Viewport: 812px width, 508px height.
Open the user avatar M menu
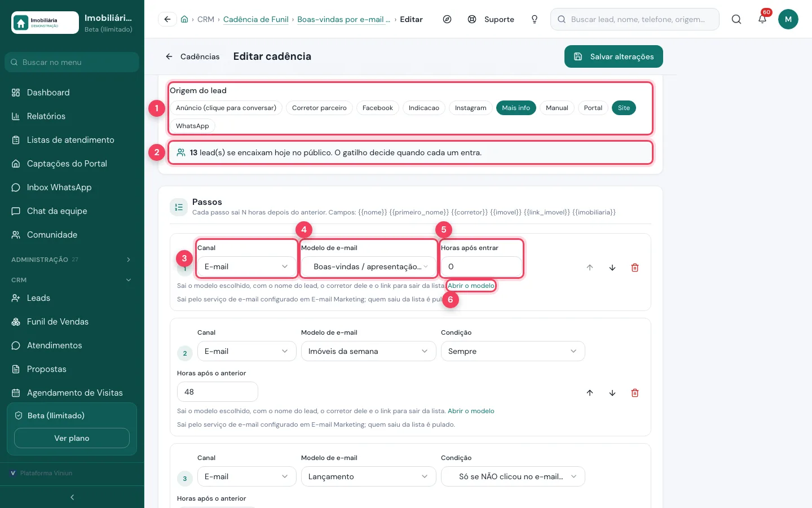click(788, 19)
